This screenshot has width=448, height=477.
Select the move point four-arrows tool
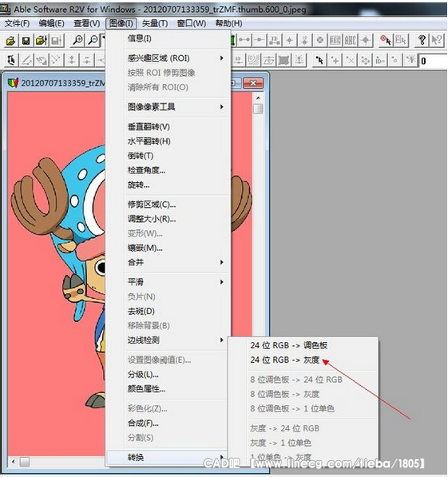pyautogui.click(x=365, y=60)
